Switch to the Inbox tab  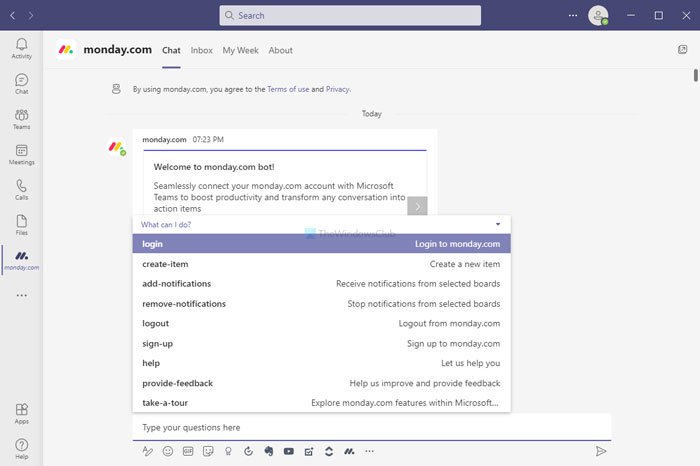click(x=202, y=50)
